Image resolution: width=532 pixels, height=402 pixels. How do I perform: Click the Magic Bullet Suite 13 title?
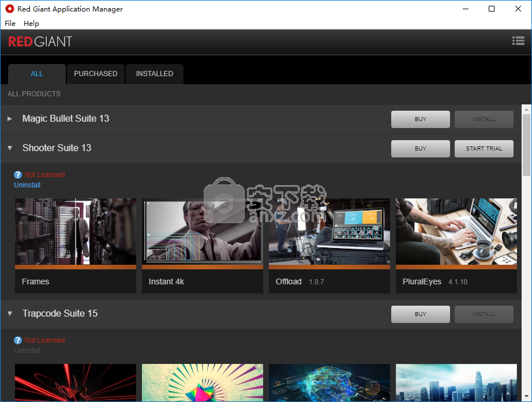66,118
